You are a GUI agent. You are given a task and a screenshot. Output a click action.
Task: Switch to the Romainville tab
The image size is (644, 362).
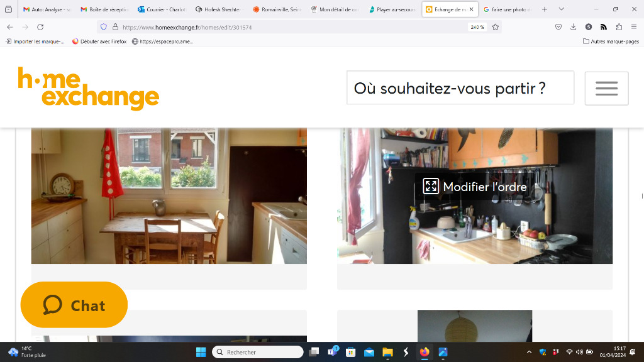pos(277,9)
